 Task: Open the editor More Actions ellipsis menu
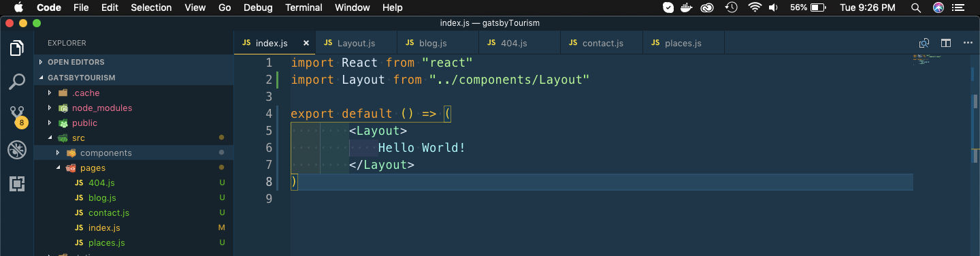click(968, 43)
